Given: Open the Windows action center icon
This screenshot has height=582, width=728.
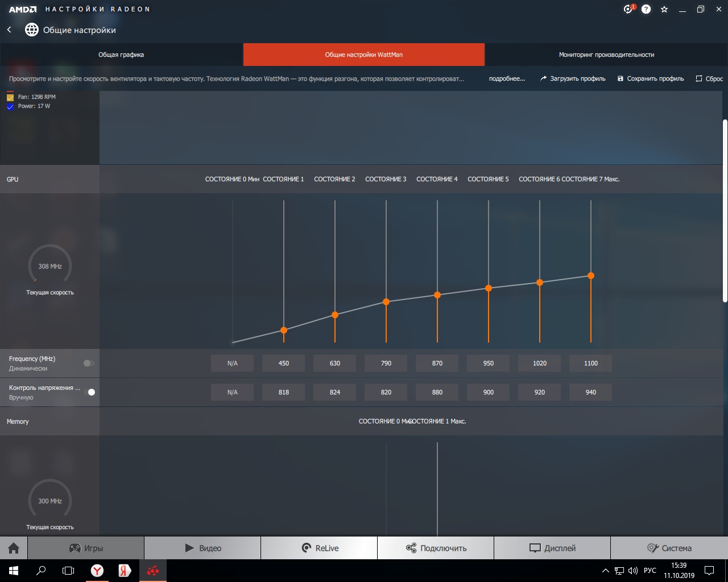Looking at the screenshot, I should pos(709,571).
